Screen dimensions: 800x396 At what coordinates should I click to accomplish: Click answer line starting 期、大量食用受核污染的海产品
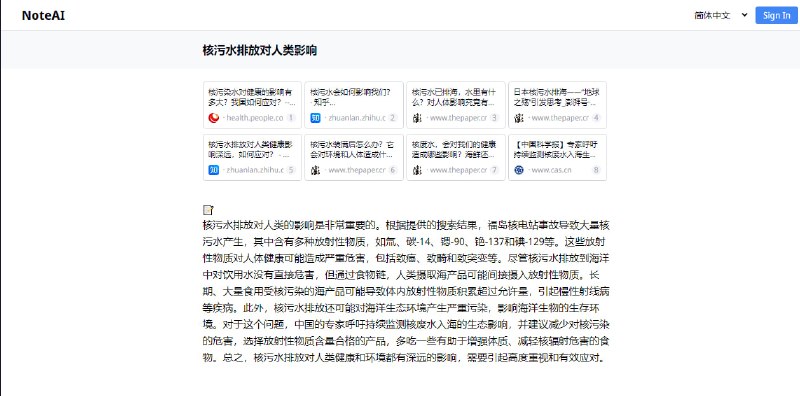pos(406,291)
